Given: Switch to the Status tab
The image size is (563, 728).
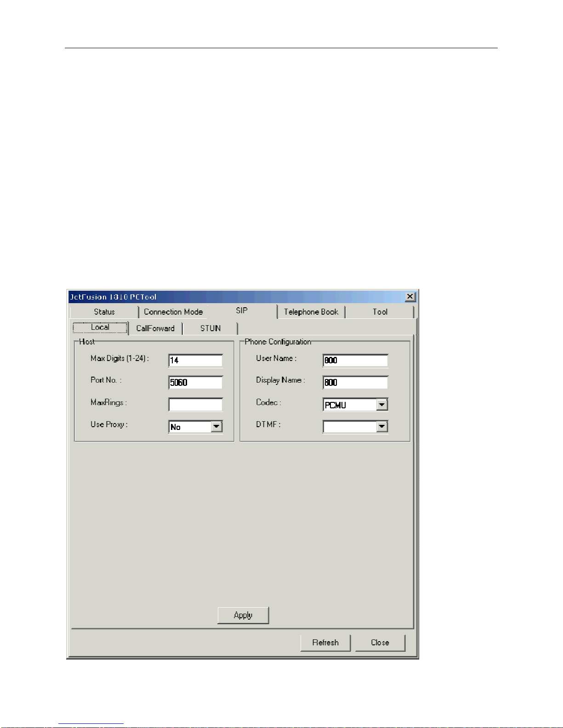Looking at the screenshot, I should coord(104,312).
